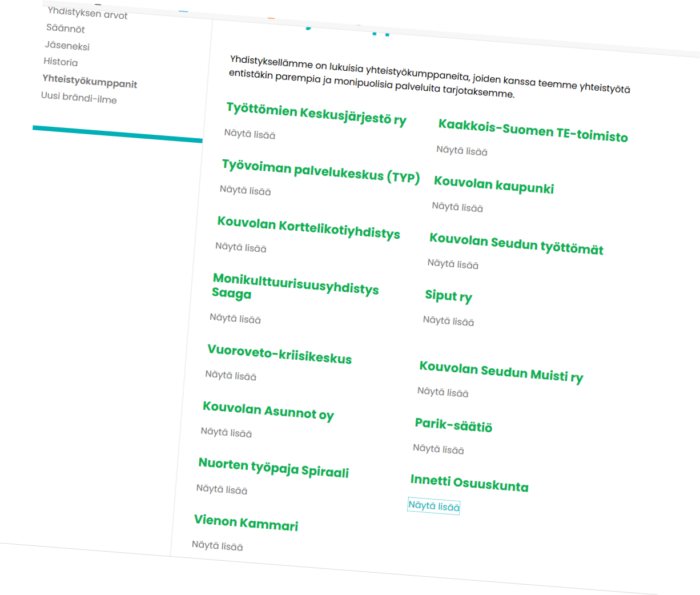Expand Näytä lisää under Vuoroveto-kriisikeskus
Image resolution: width=700 pixels, height=595 pixels.
tap(231, 375)
